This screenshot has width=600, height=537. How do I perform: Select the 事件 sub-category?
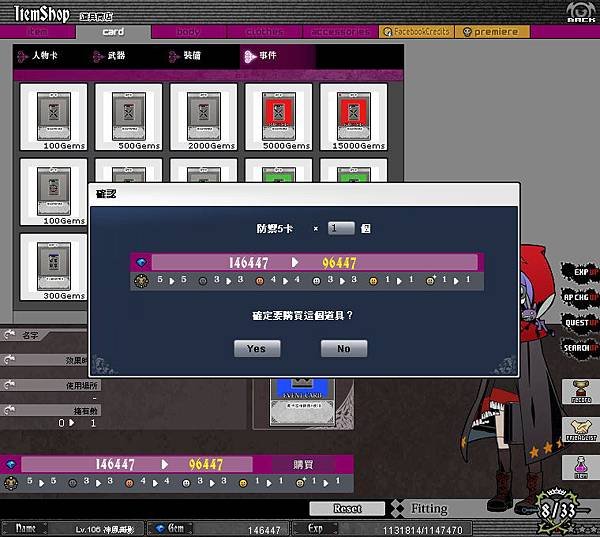point(277,56)
